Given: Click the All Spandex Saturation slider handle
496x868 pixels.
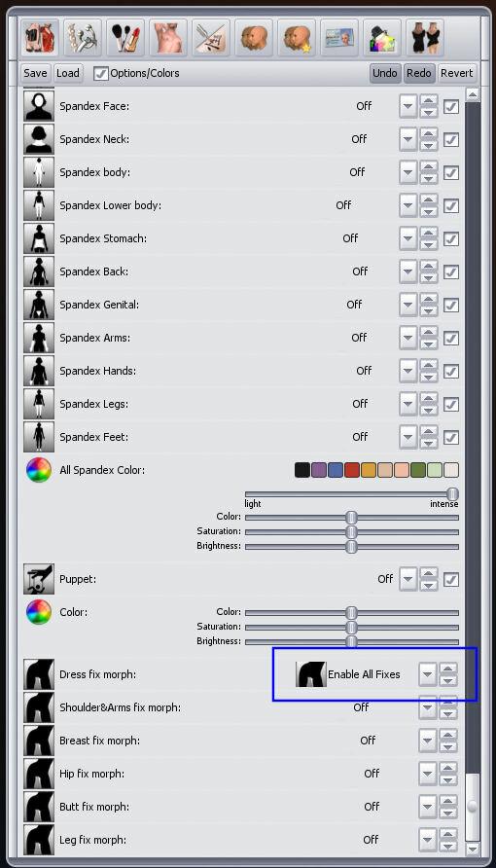Looking at the screenshot, I should (351, 532).
